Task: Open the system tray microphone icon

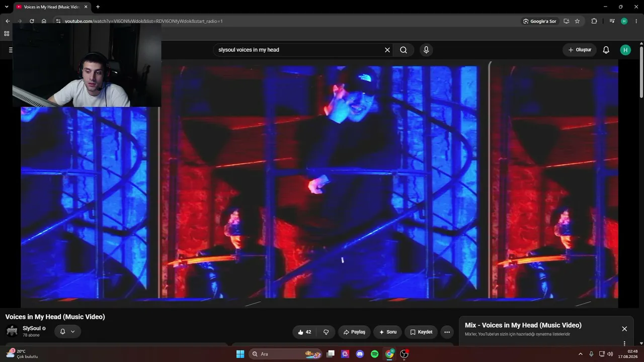Action: pos(591,354)
